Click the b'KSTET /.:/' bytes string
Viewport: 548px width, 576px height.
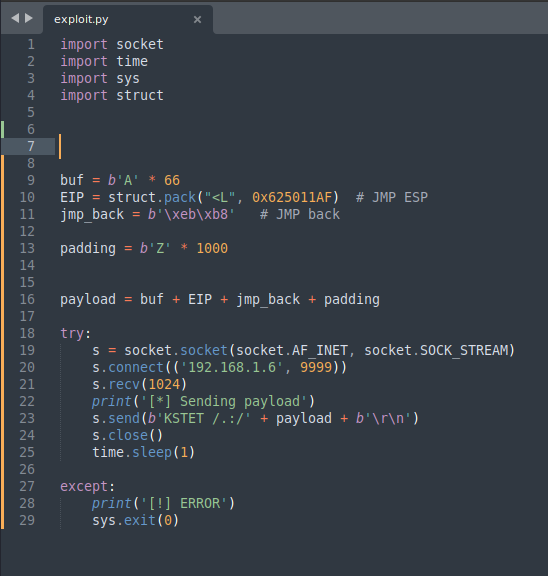pyautogui.click(x=199, y=418)
